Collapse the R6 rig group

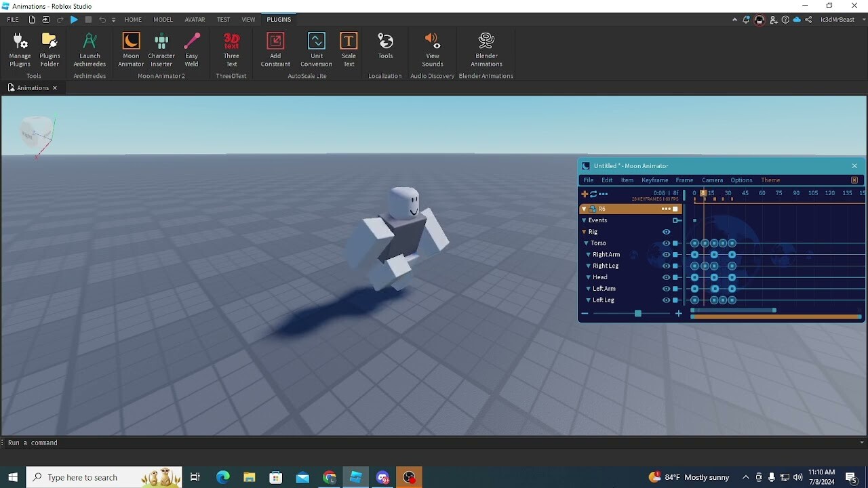584,209
